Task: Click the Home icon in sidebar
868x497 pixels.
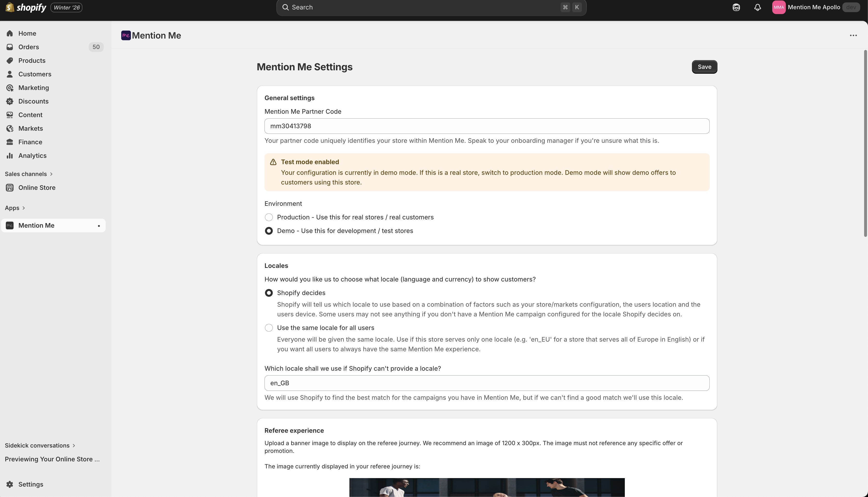Action: click(9, 33)
